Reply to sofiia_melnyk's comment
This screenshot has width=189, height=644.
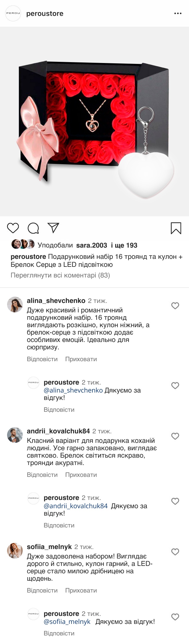tap(42, 590)
